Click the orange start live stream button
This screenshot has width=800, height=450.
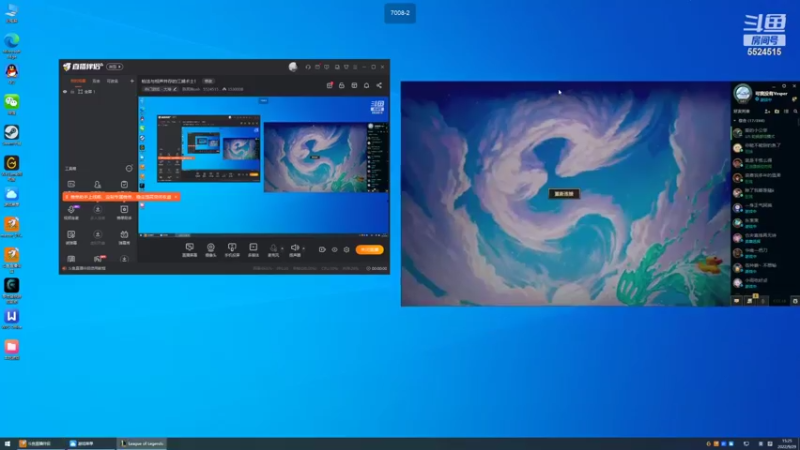pyautogui.click(x=369, y=249)
